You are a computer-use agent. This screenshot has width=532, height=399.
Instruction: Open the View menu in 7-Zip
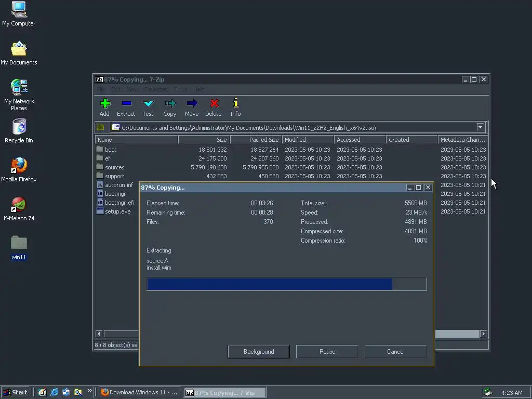point(132,89)
